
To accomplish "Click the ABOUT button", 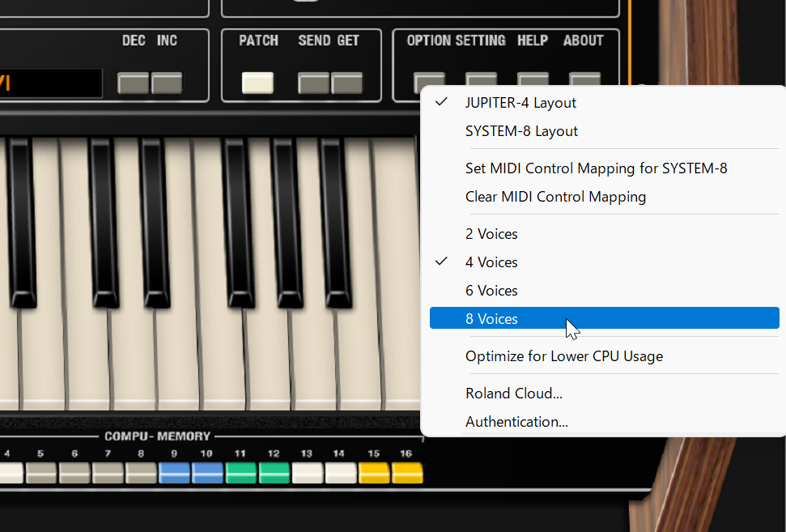I will 584,79.
